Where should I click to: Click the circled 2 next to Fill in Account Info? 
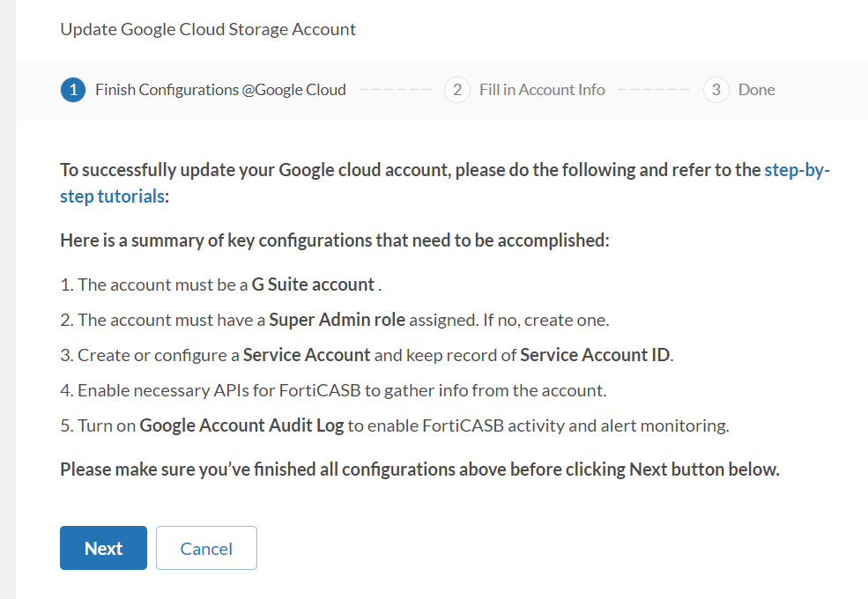tap(456, 89)
